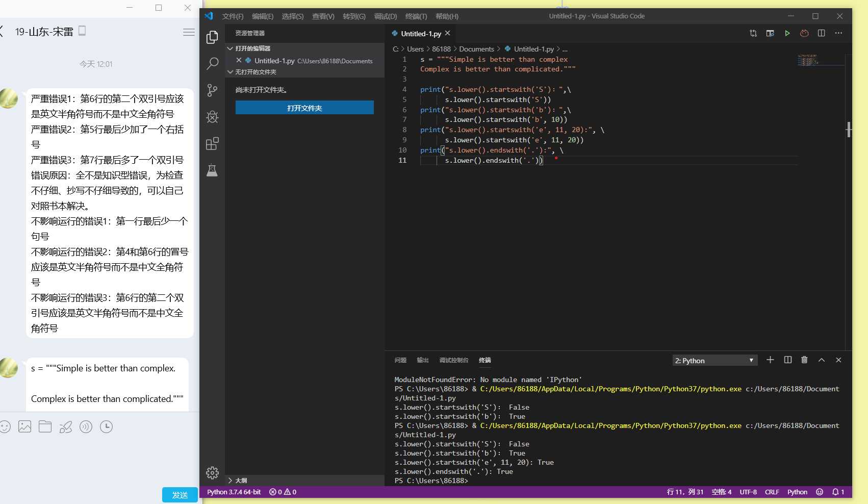868x504 pixels.
Task: Click the image send icon in chat
Action: tap(24, 426)
